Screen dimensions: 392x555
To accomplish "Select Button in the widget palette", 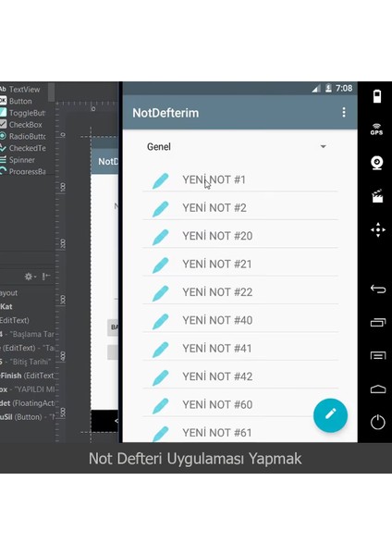I will tap(22, 101).
